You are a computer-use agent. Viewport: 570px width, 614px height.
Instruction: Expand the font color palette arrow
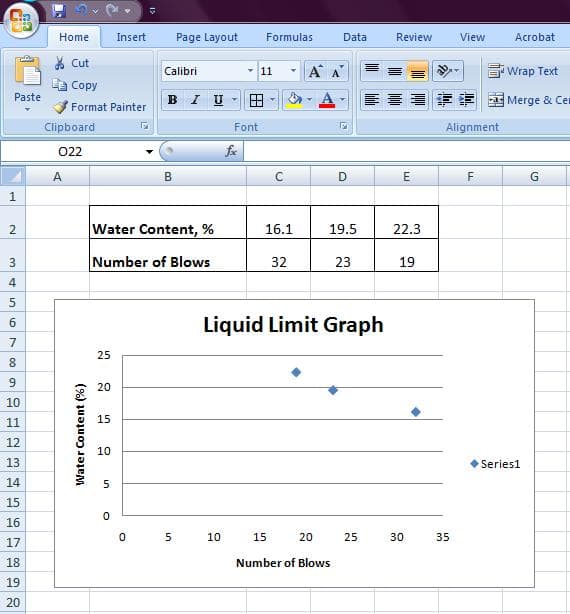(x=343, y=100)
